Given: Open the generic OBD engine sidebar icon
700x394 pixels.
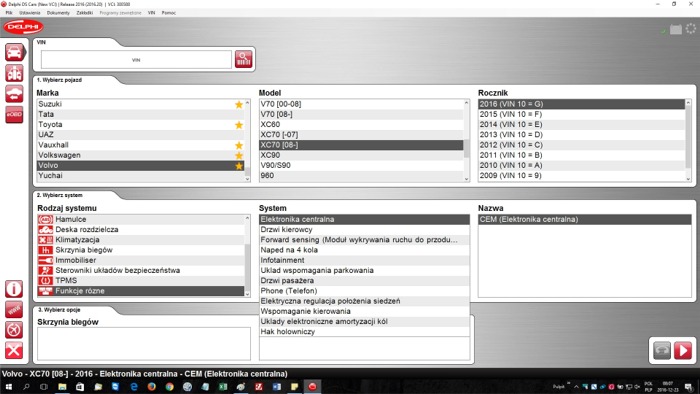Looking at the screenshot, I should pyautogui.click(x=14, y=73).
